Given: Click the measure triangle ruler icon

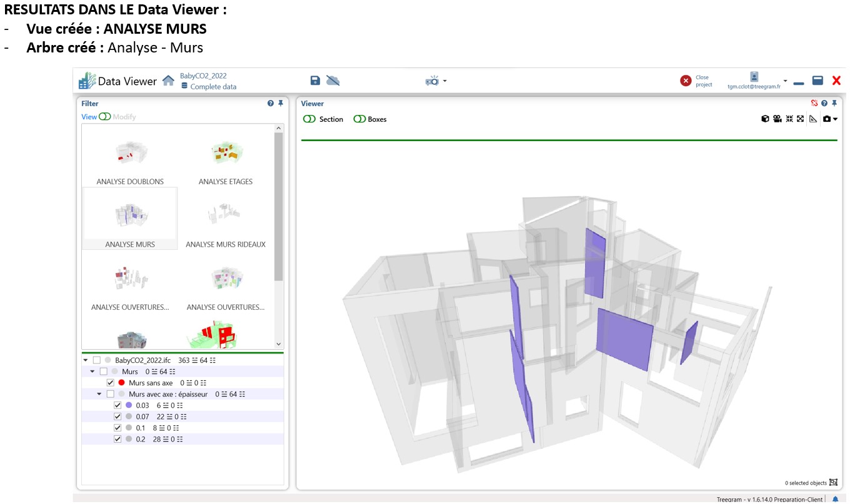Looking at the screenshot, I should click(x=813, y=119).
